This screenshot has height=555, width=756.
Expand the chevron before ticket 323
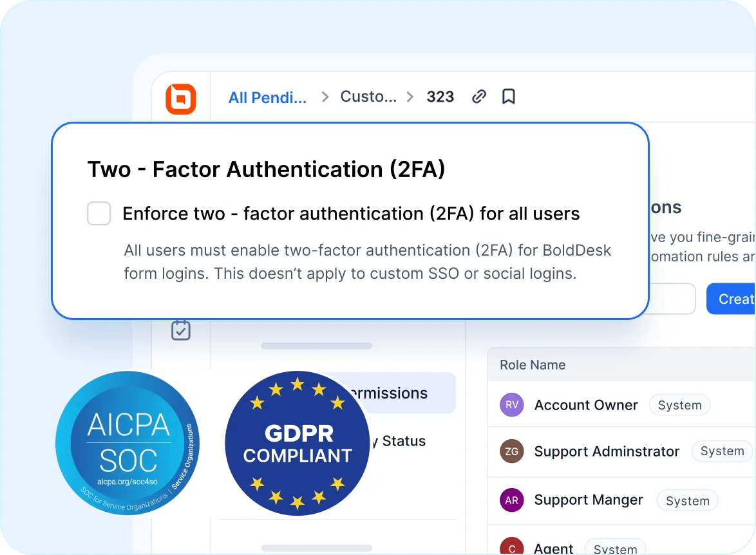(410, 97)
